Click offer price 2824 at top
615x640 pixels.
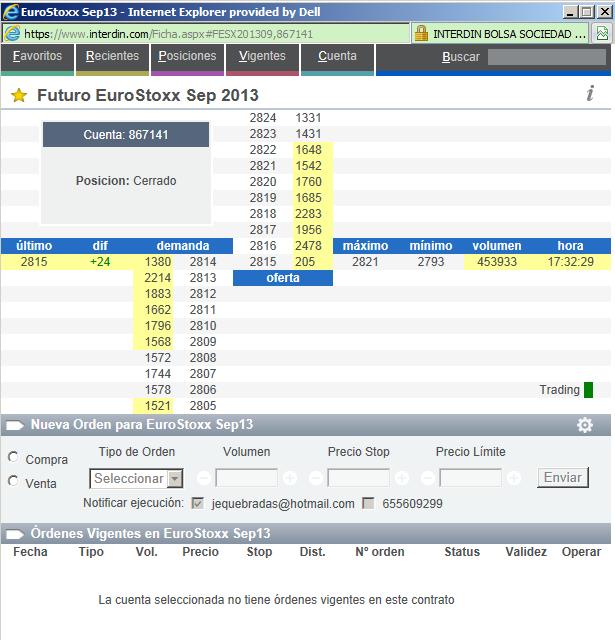[263, 118]
